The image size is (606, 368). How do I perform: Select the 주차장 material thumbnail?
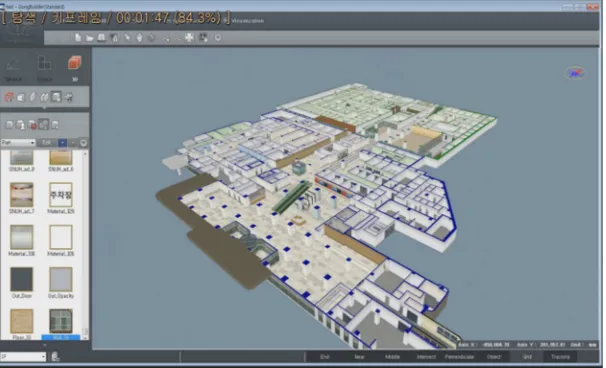(x=61, y=195)
